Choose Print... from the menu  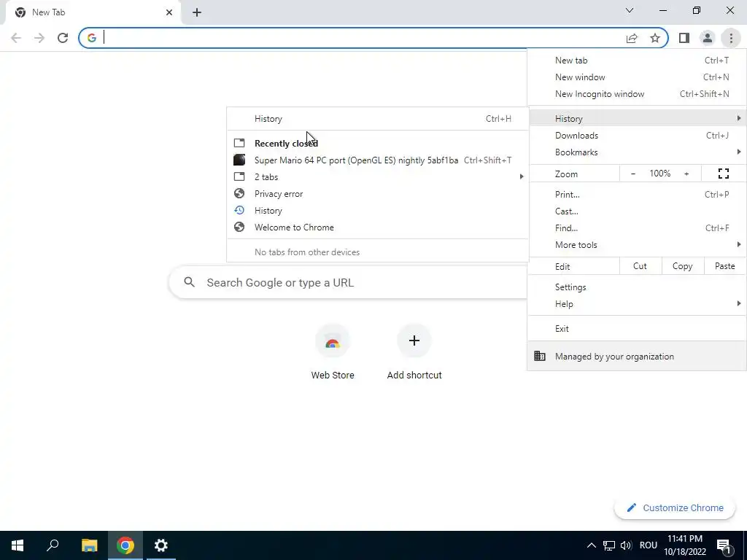(x=637, y=194)
